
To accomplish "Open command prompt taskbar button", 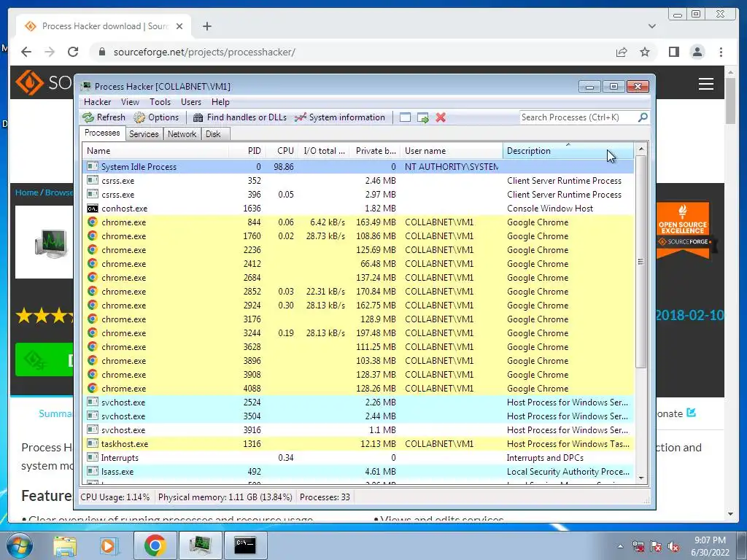I will 245,545.
